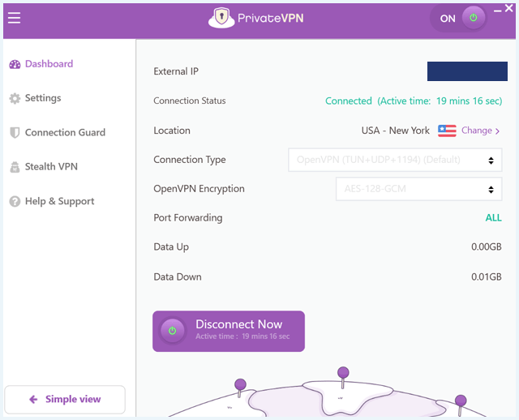Click the Connection Guard shield icon
This screenshot has height=420, width=519.
coord(15,133)
